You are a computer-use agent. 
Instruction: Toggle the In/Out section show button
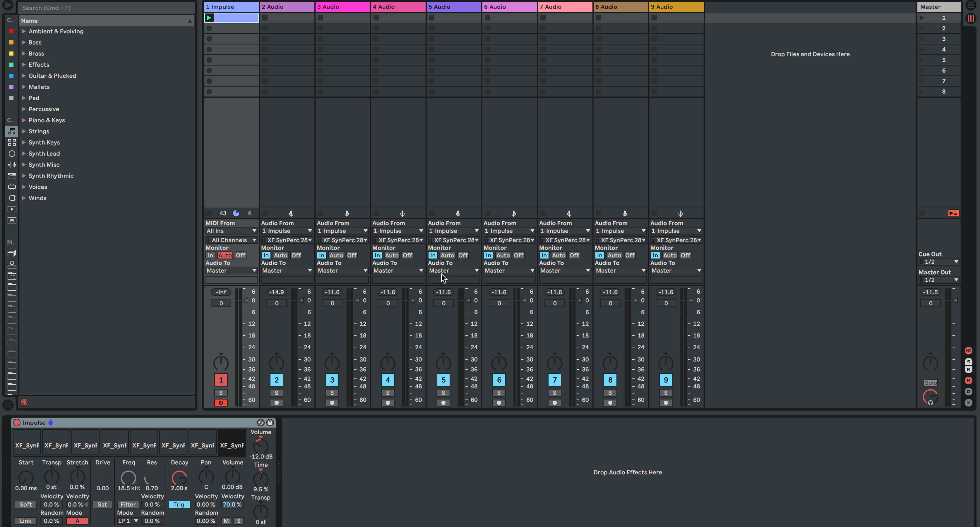(x=968, y=351)
